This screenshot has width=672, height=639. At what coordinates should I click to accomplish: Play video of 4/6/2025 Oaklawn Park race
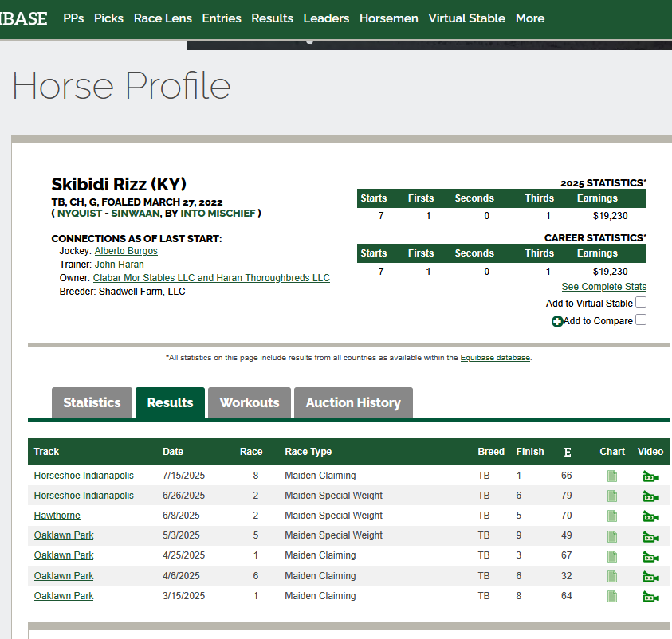click(650, 577)
